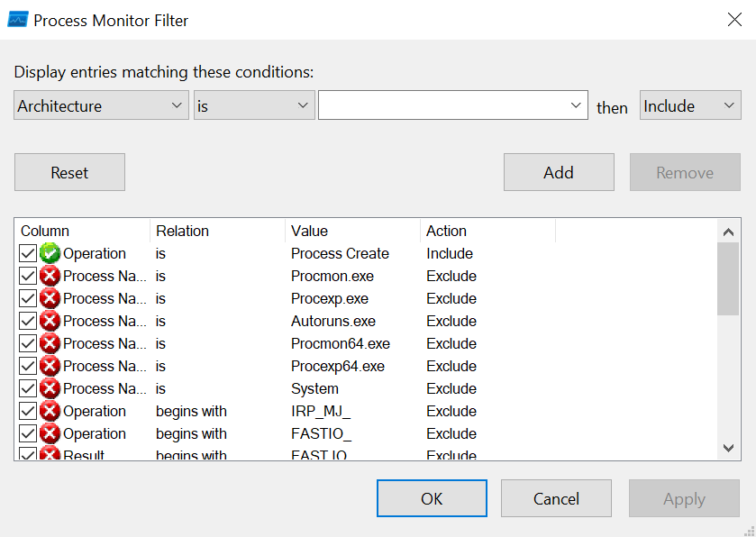Uncheck the Procmon.exe exclude filter checkbox
This screenshot has height=537, width=756.
(28, 277)
